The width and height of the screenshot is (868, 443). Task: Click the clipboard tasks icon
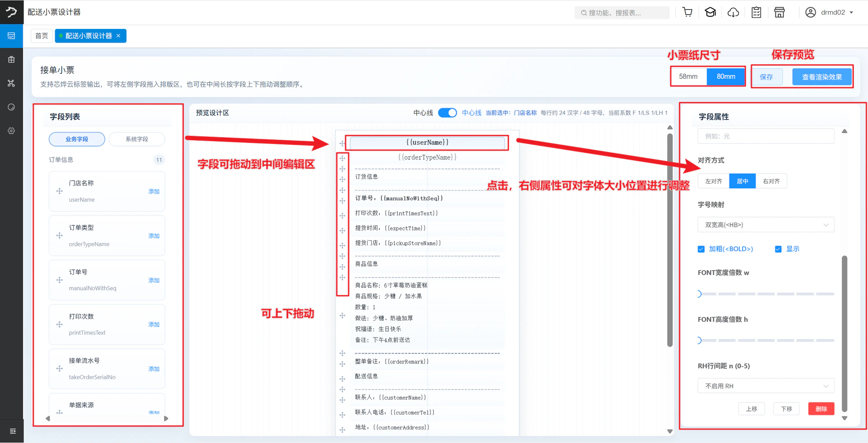(756, 12)
